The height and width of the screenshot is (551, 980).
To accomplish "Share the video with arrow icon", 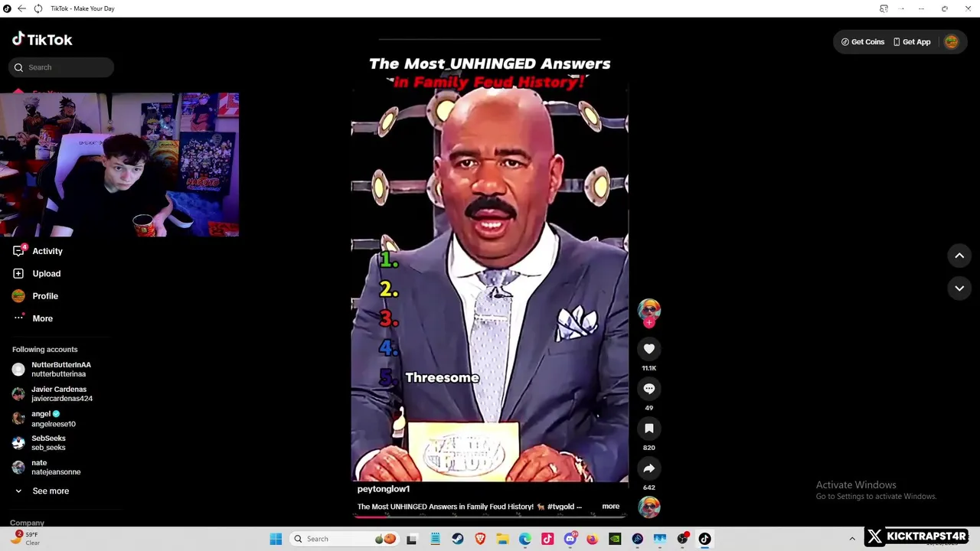I will 649,468.
